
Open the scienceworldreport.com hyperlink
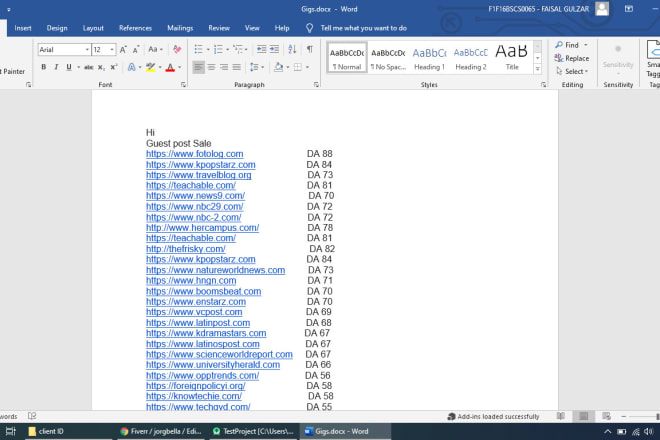coord(219,355)
